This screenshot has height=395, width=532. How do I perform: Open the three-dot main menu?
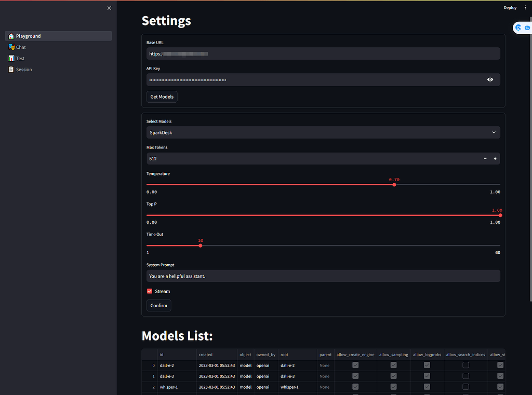525,7
